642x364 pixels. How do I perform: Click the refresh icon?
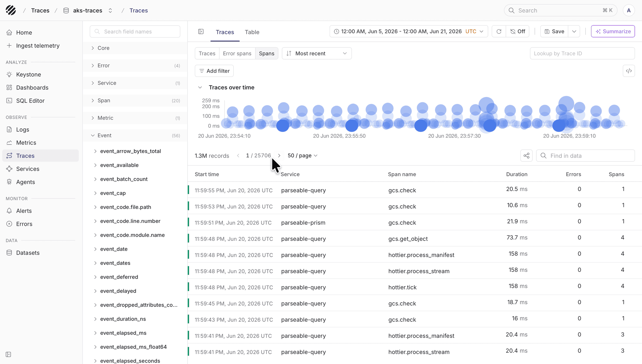[x=499, y=31]
